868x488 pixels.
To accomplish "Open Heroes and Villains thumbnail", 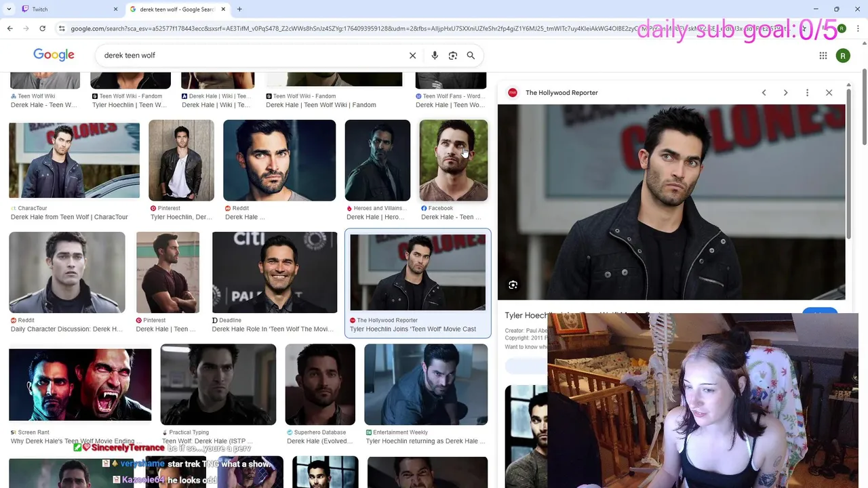I will (378, 161).
